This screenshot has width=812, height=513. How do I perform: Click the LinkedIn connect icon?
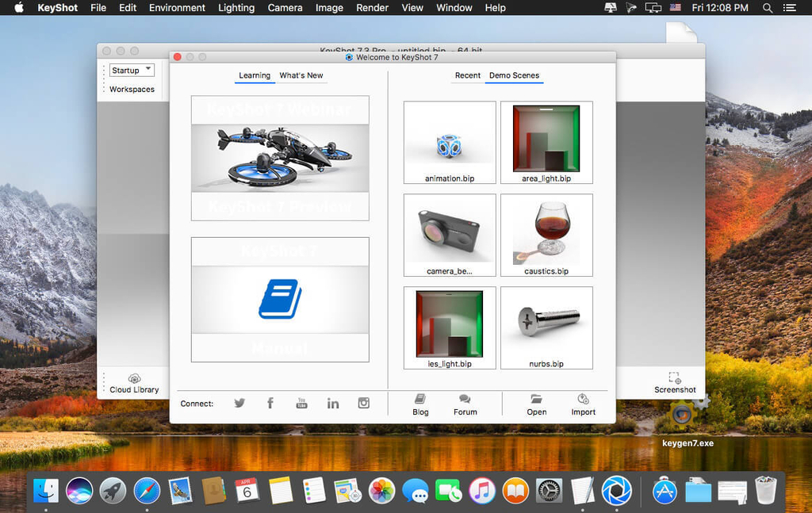coord(333,403)
